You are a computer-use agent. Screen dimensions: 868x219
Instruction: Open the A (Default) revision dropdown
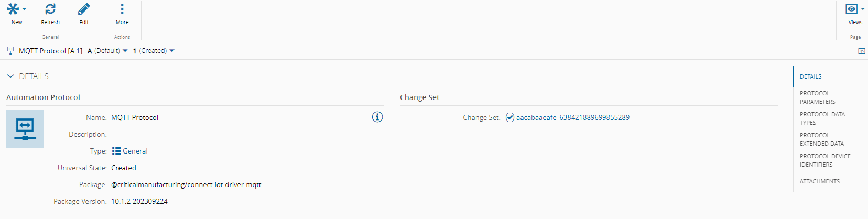tap(125, 51)
